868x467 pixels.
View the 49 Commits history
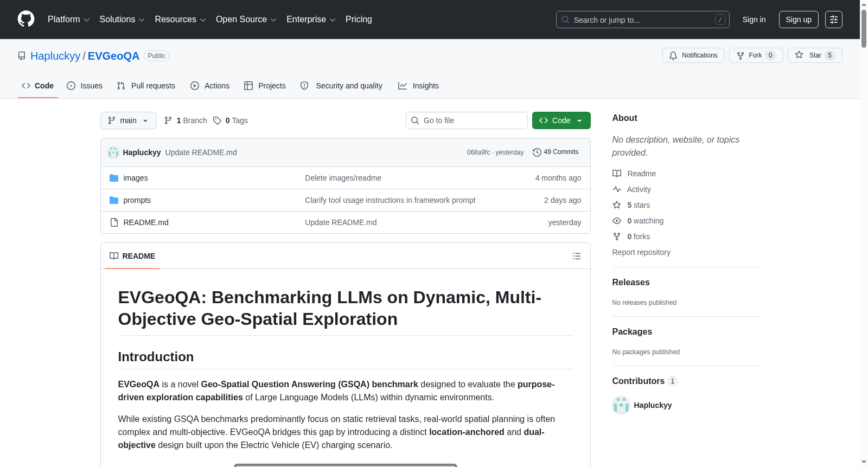[556, 152]
